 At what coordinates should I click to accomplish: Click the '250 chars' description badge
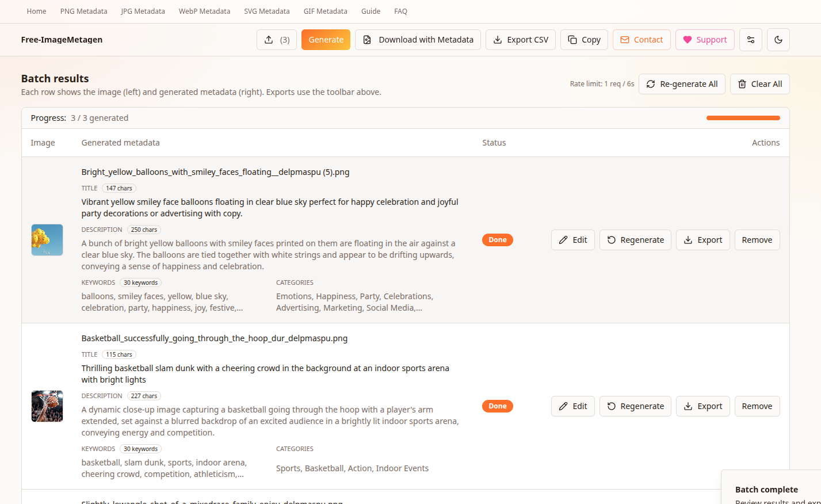pyautogui.click(x=144, y=230)
